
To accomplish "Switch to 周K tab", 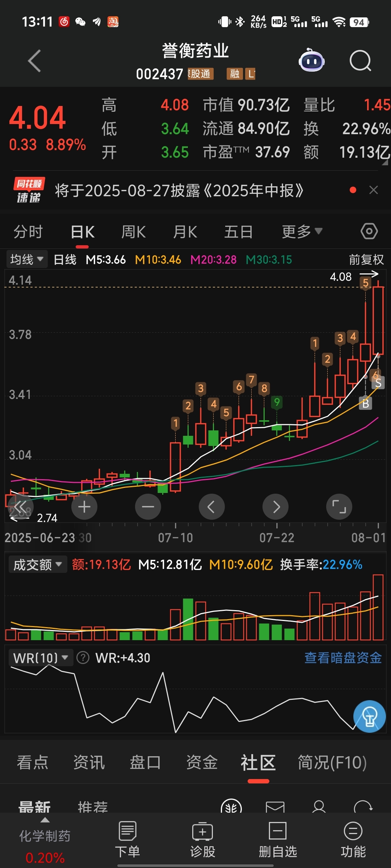I will [134, 231].
